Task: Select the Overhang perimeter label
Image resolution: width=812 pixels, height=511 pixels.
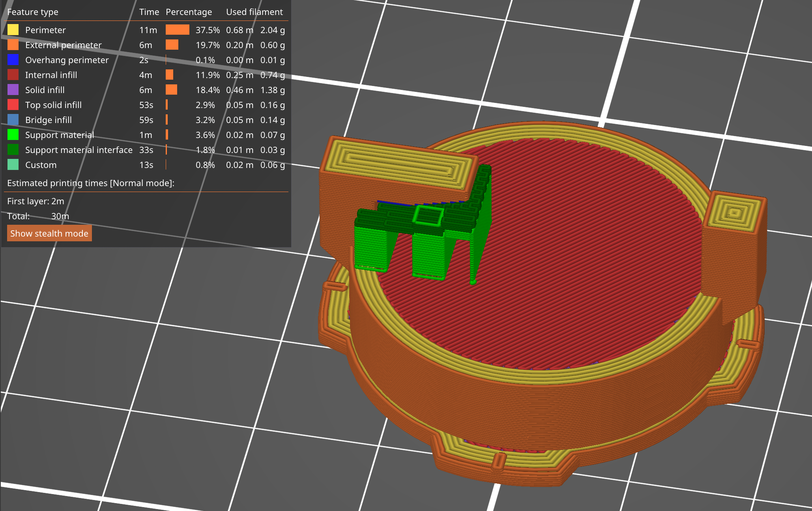Action: [67, 60]
